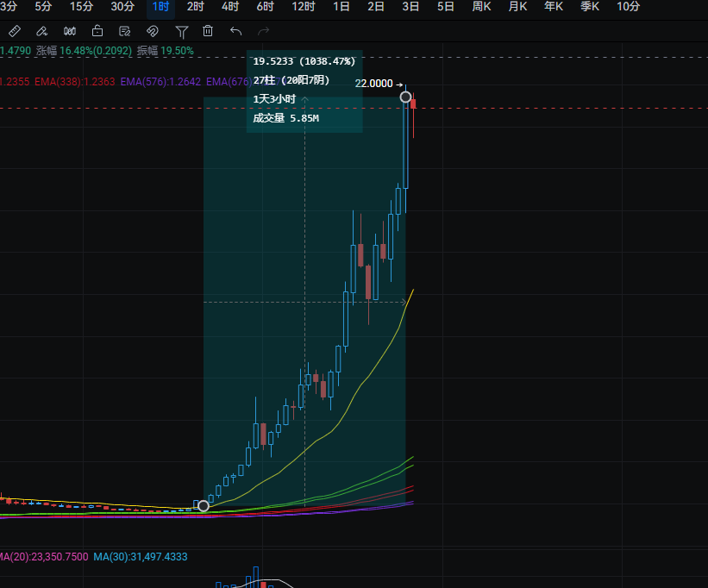Switch to the 年K yearly chart

pos(554,6)
